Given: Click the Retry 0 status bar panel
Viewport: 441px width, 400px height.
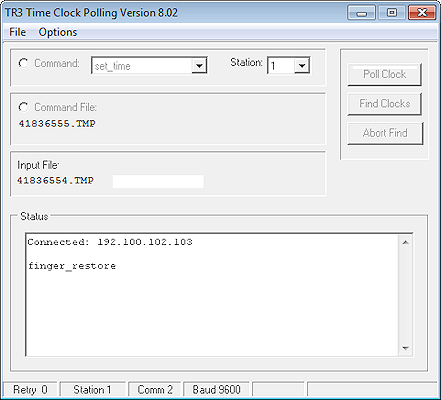Looking at the screenshot, I should pyautogui.click(x=30, y=389).
